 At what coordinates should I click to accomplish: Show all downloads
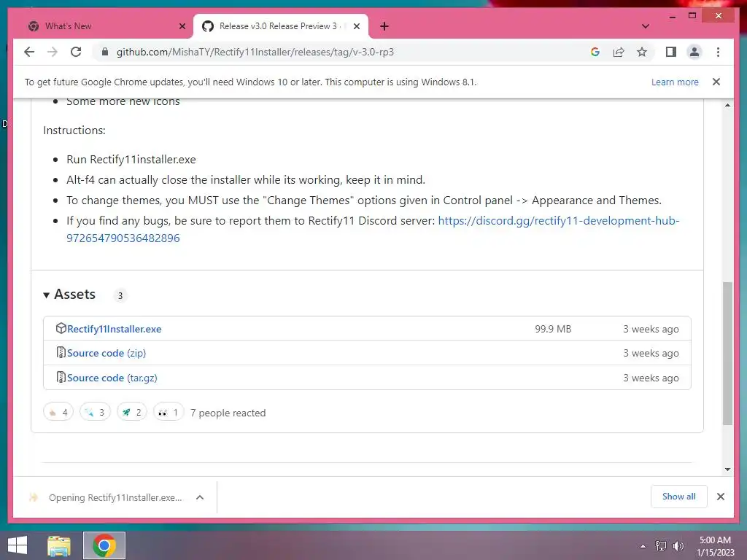(679, 497)
